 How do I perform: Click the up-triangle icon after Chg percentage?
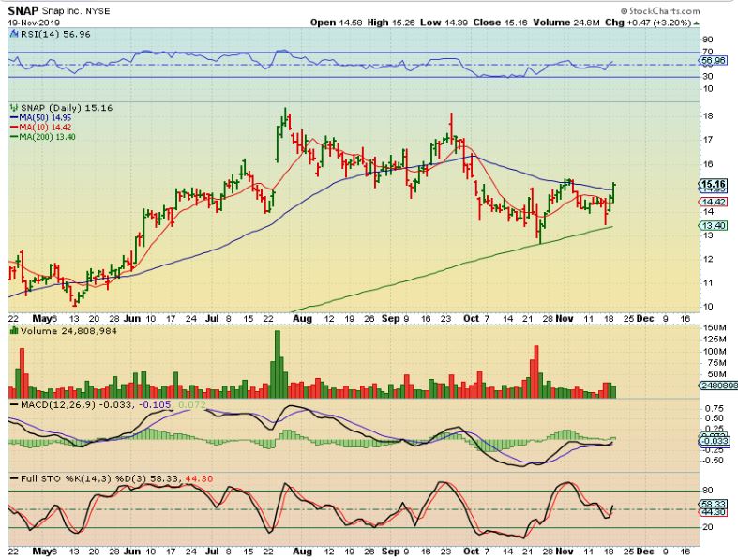coord(697,23)
